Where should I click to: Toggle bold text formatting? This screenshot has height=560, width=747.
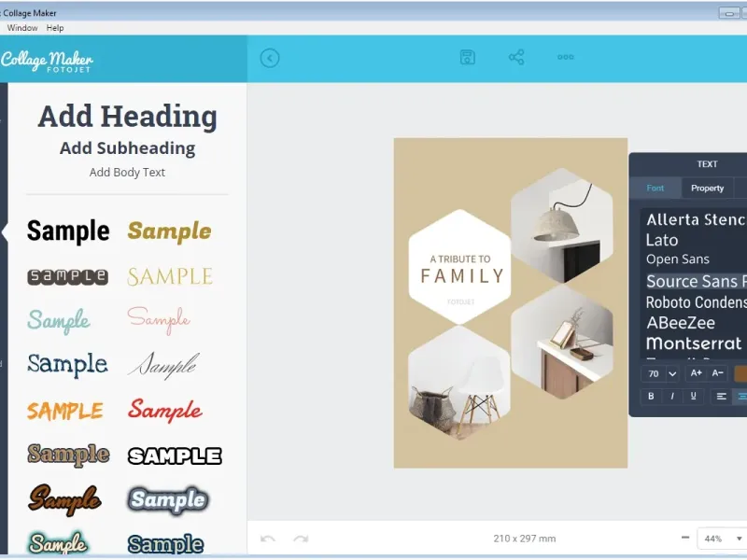pyautogui.click(x=651, y=396)
